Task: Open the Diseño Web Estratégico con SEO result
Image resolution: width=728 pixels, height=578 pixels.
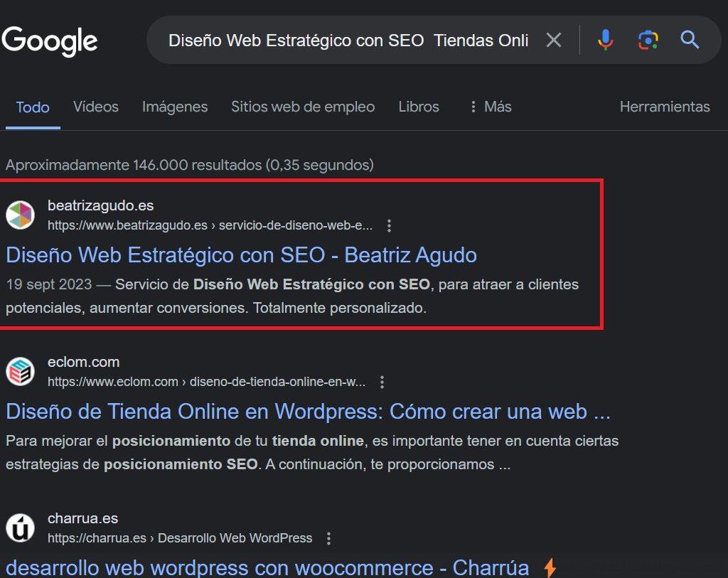Action: pyautogui.click(x=241, y=255)
